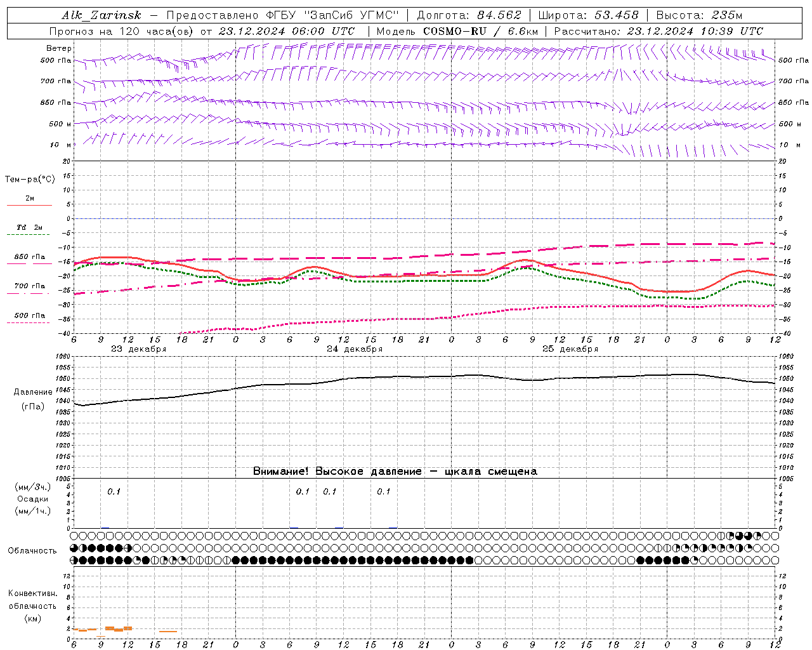The width and height of the screenshot is (812, 650).
Task: Click the dotted line sample under '500 гПа' legend
Action: [x=29, y=322]
